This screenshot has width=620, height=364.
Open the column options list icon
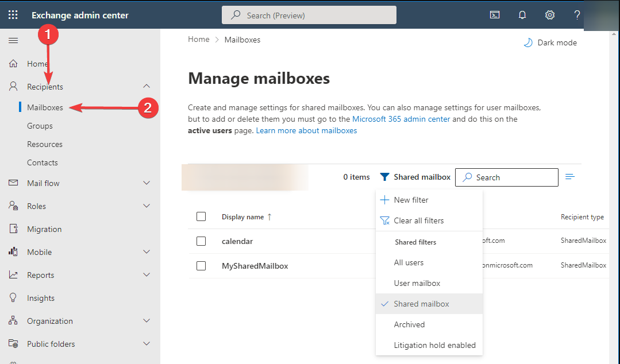pyautogui.click(x=570, y=177)
